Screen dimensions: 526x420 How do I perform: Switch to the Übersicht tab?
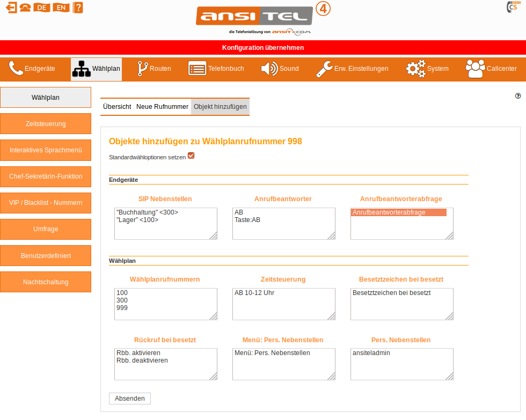coord(117,107)
